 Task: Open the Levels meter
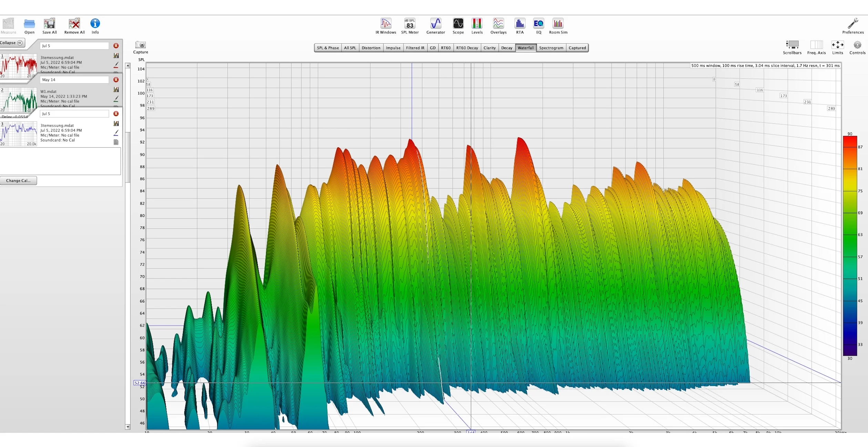(477, 26)
